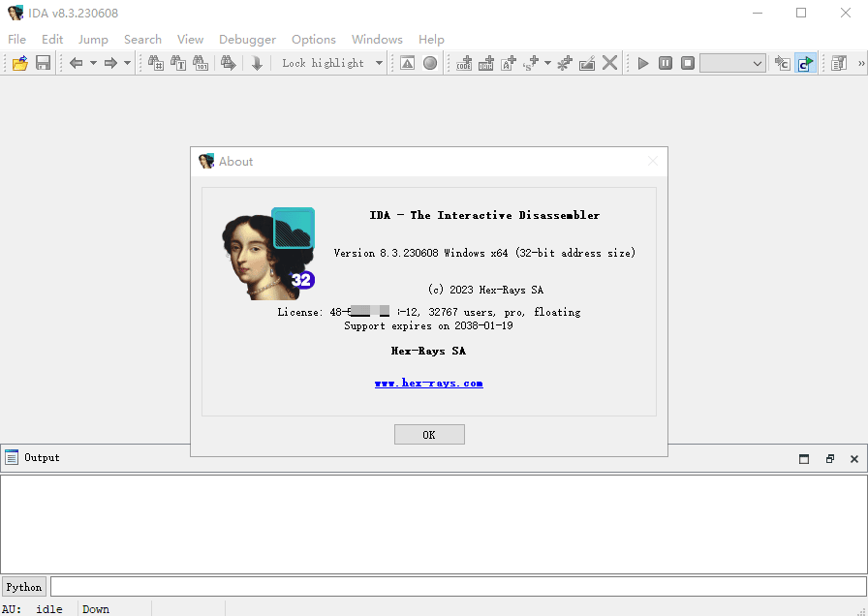The height and width of the screenshot is (616, 868).
Task: Open the Search menu
Action: tap(142, 40)
